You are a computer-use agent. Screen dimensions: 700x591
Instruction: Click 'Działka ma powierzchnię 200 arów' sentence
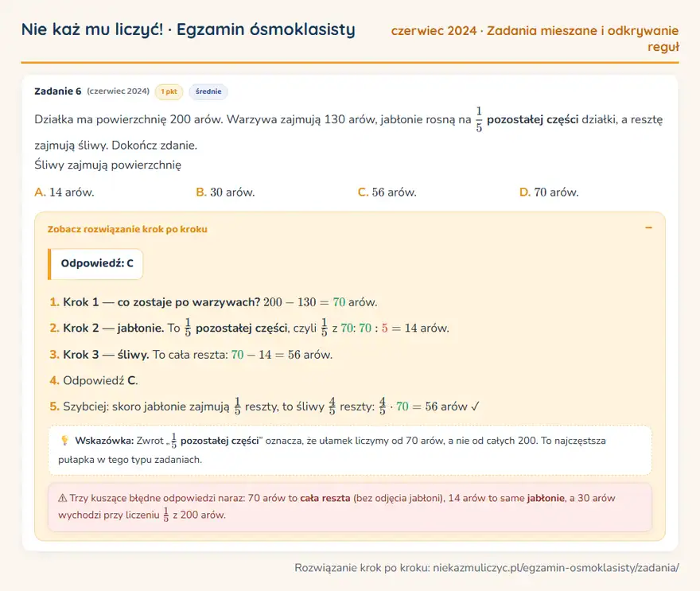[129, 119]
